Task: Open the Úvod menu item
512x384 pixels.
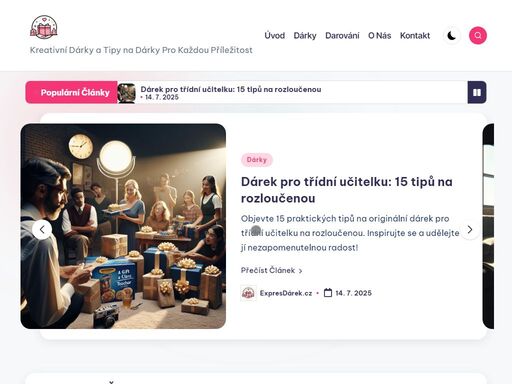Action: tap(275, 36)
